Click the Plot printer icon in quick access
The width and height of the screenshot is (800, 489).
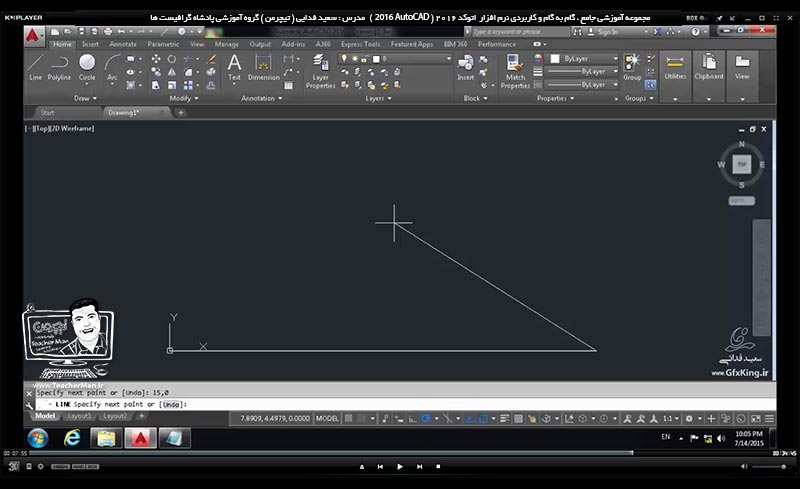click(x=108, y=32)
